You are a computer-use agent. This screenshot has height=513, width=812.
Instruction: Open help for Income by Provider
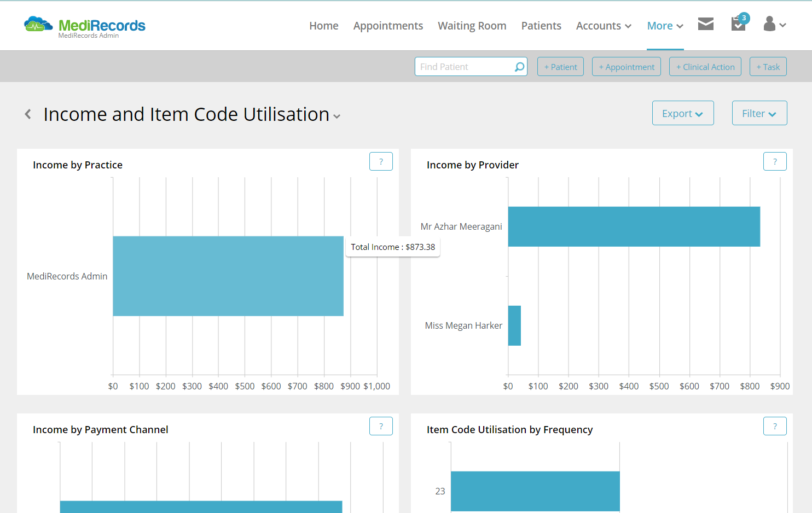point(775,161)
